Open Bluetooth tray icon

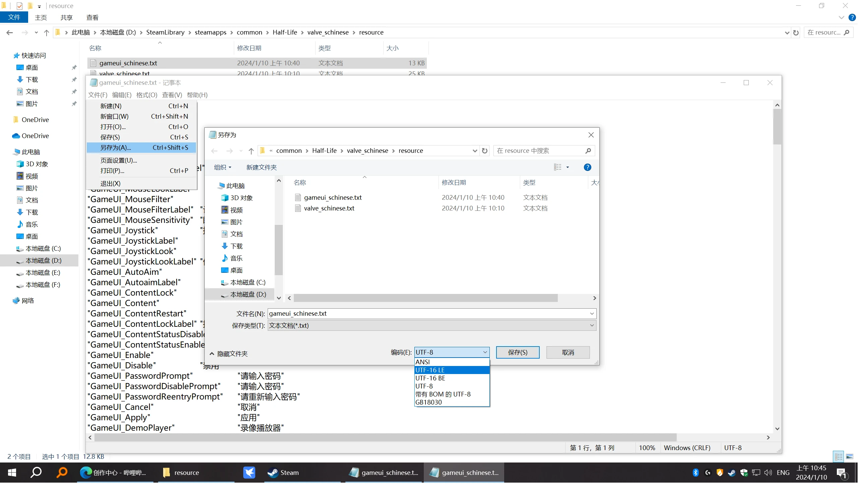[695, 473]
